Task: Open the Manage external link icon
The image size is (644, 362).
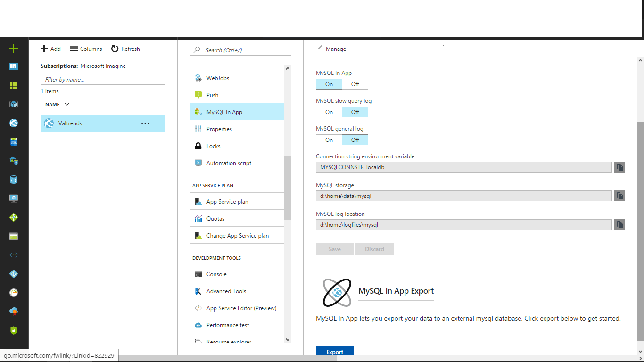Action: pos(319,49)
